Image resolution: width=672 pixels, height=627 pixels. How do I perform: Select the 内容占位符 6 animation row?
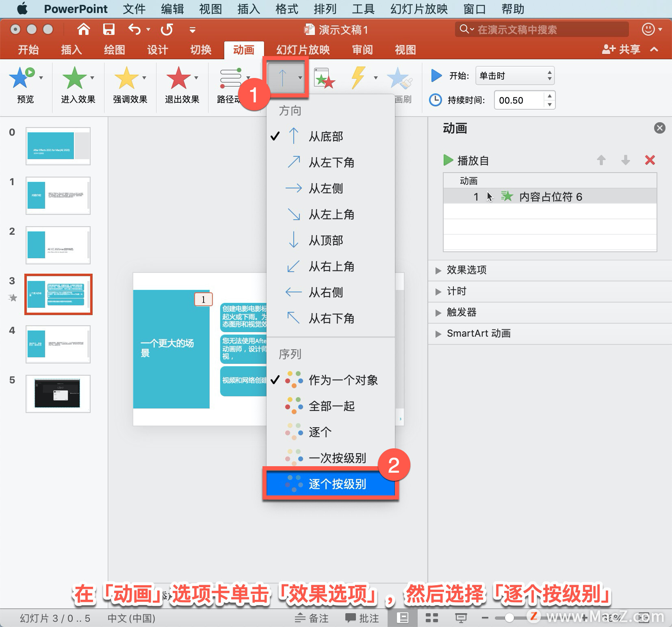pos(550,197)
